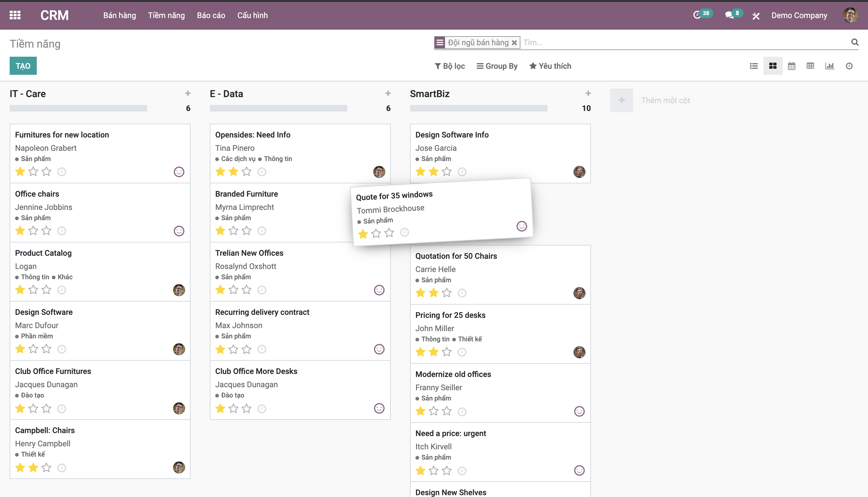Screen dimensions: 868x497
Task: Click the debug tools wrench icon
Action: point(756,16)
